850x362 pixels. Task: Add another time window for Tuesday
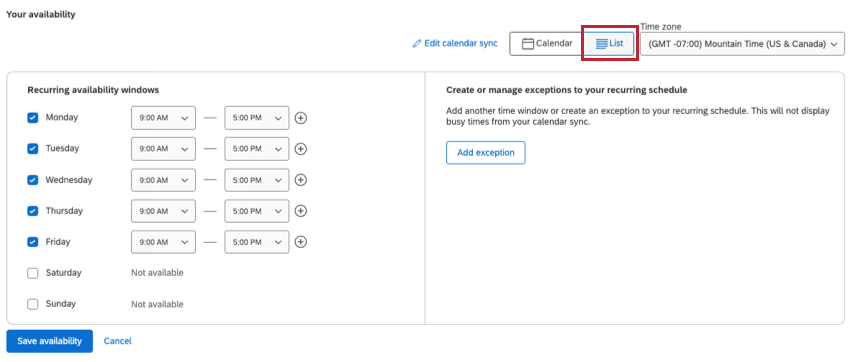tap(301, 148)
